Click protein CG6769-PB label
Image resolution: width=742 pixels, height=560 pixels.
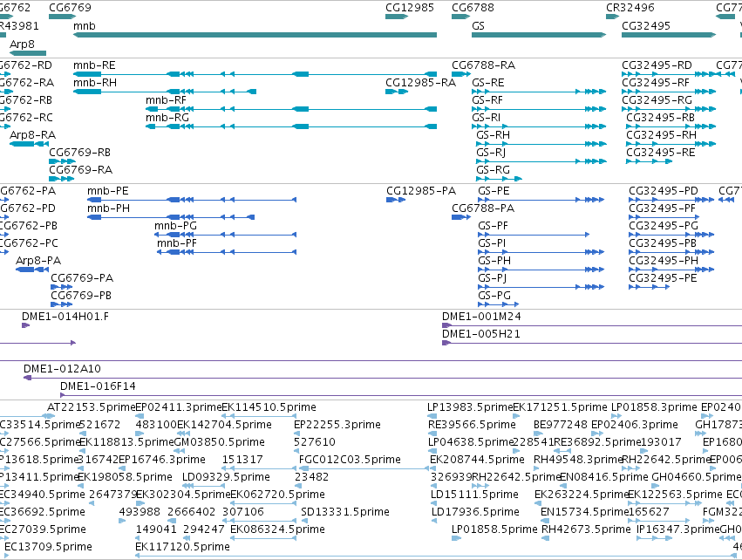coord(81,296)
